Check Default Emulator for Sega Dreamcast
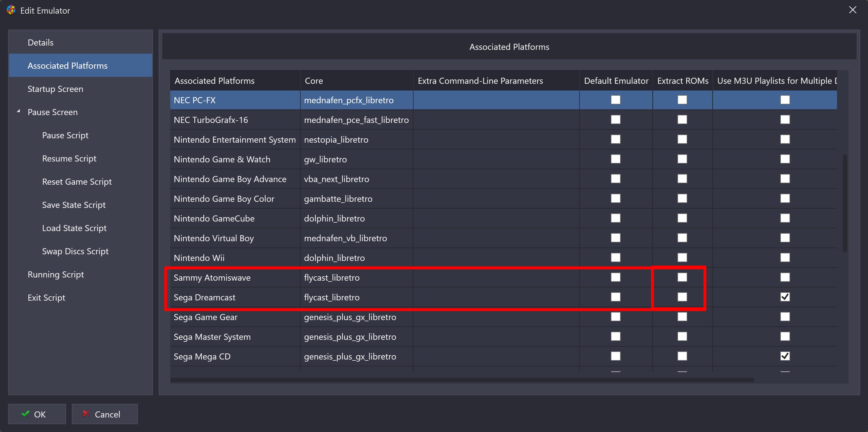Image resolution: width=868 pixels, height=432 pixels. (x=616, y=297)
